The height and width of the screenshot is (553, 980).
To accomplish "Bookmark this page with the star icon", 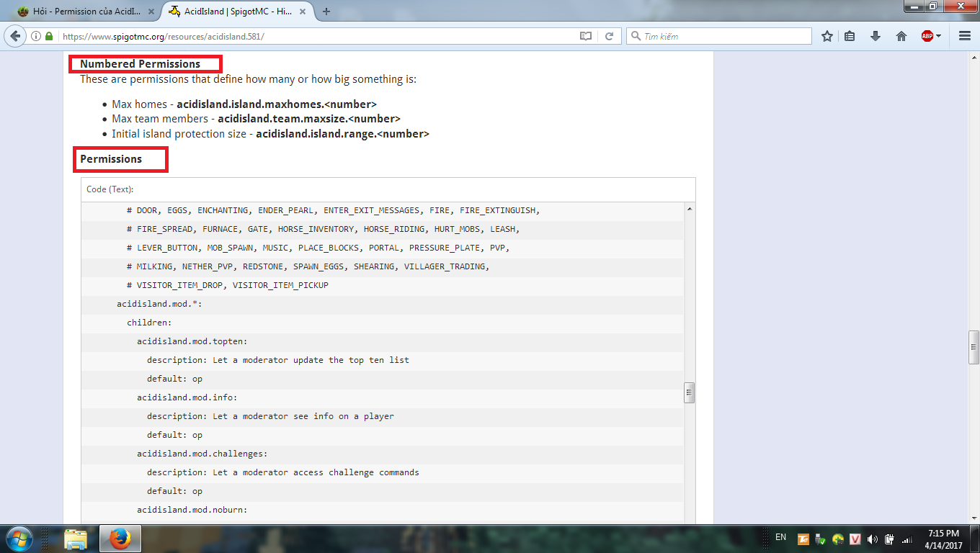I will click(827, 36).
